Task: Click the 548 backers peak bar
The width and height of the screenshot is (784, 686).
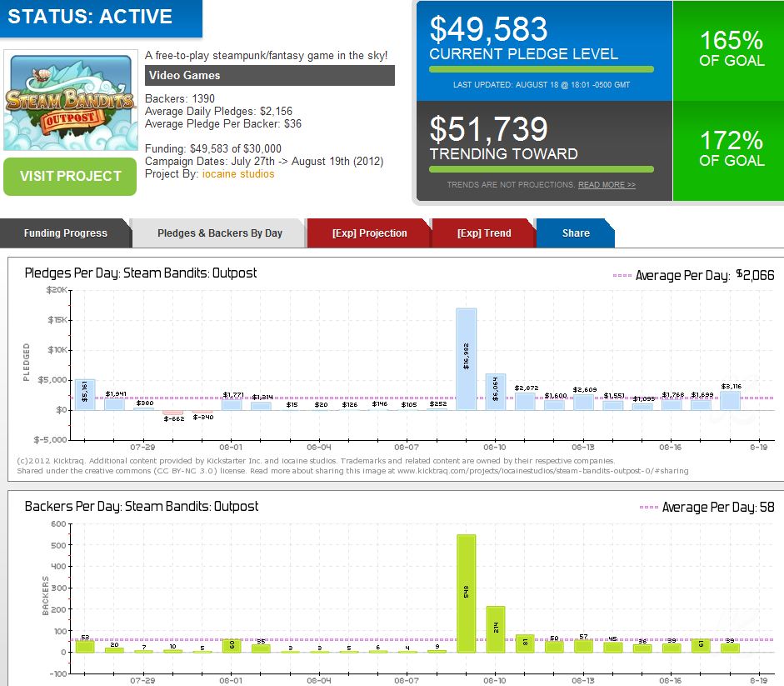Action: click(x=467, y=593)
